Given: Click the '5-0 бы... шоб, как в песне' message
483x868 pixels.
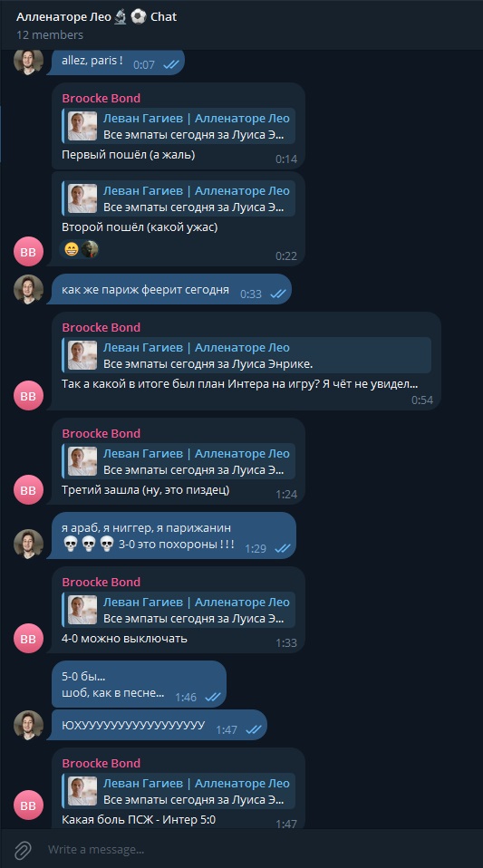Looking at the screenshot, I should [x=139, y=684].
